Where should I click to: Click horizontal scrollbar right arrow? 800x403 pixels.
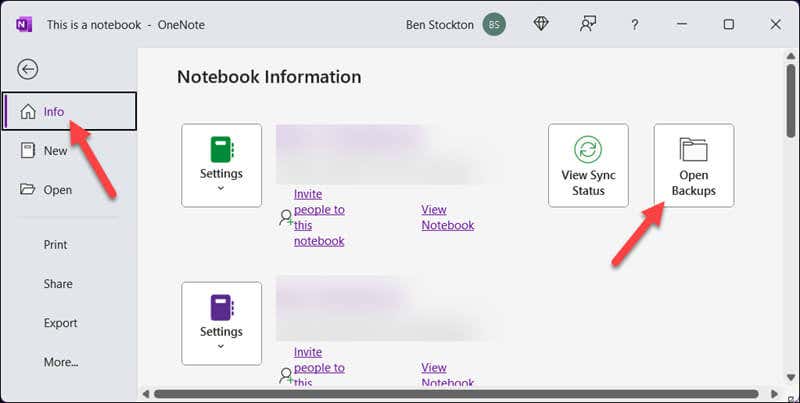tap(775, 394)
